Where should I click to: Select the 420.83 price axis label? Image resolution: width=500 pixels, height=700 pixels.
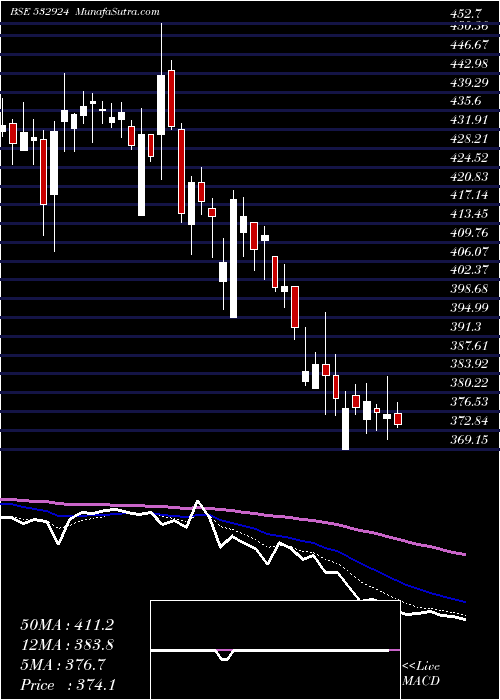pos(468,177)
